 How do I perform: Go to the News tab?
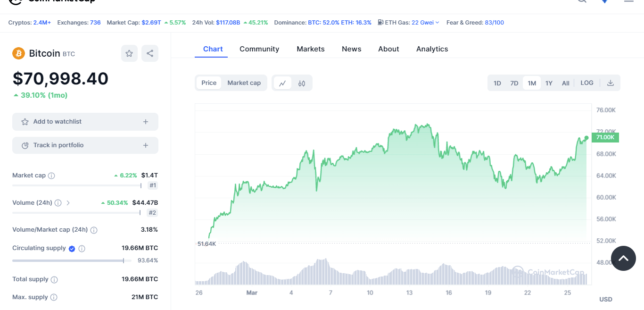[352, 49]
